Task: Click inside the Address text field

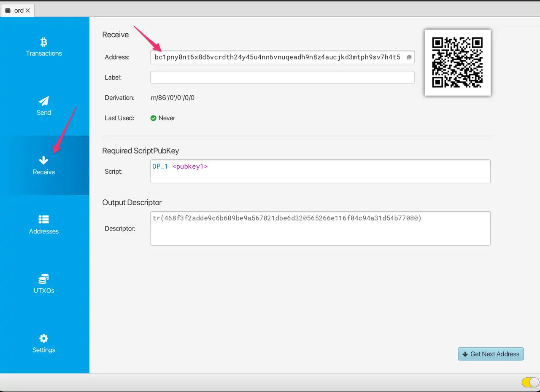Action: [278, 57]
